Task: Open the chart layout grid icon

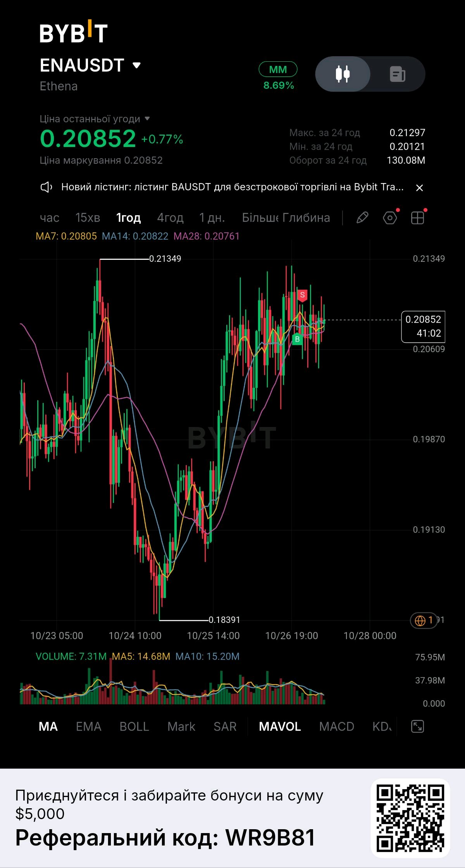Action: (417, 218)
